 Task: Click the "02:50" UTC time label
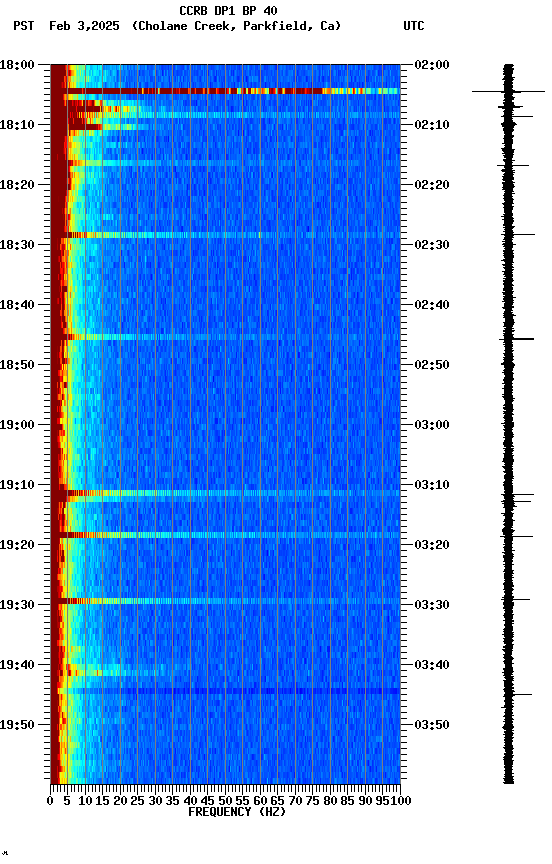point(432,365)
